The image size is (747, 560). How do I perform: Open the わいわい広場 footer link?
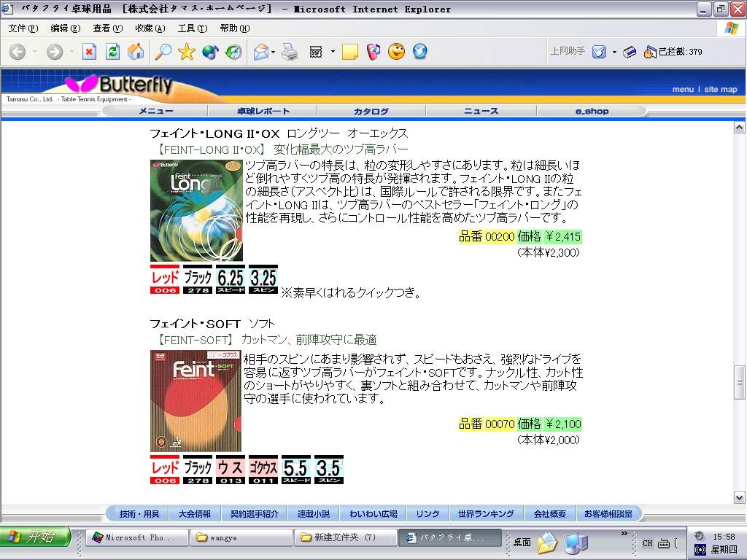(x=373, y=514)
